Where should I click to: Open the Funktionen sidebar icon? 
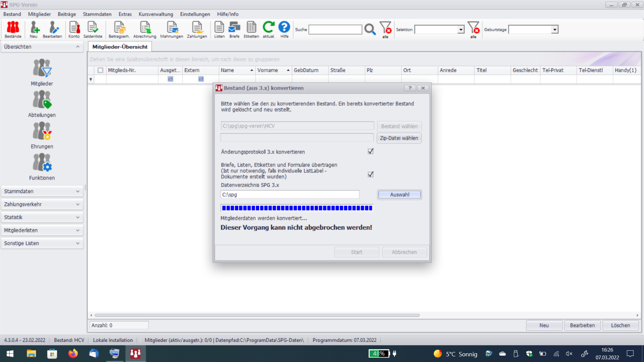pos(42,167)
